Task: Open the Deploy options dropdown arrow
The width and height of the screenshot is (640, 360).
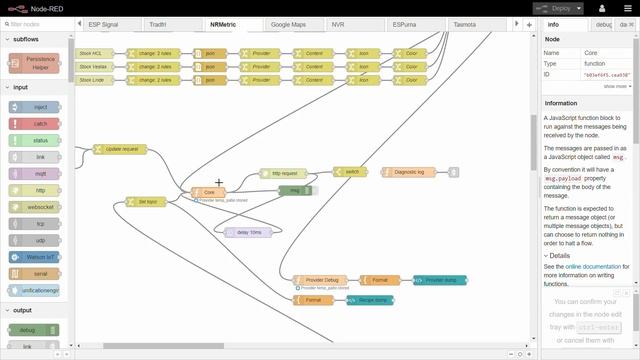Action: 579,9
